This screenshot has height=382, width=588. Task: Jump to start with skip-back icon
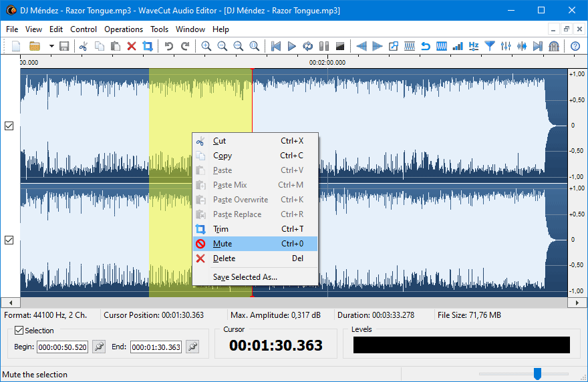point(275,46)
